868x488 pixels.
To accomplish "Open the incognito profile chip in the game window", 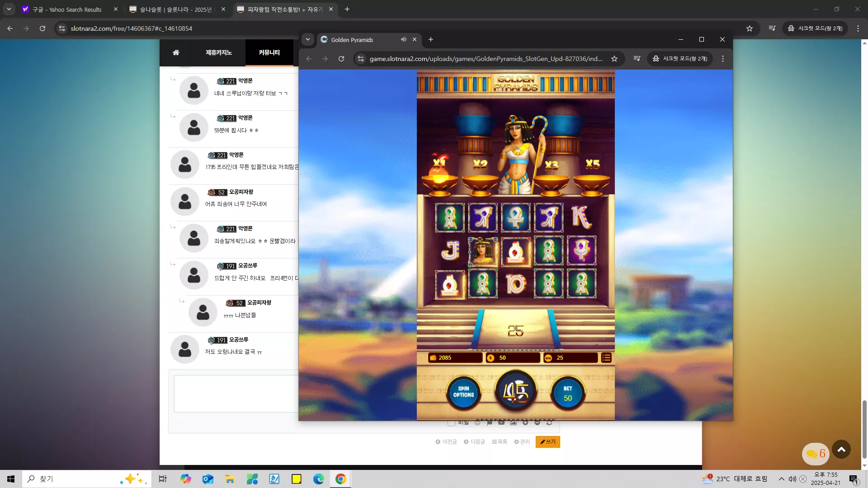I will pos(680,59).
